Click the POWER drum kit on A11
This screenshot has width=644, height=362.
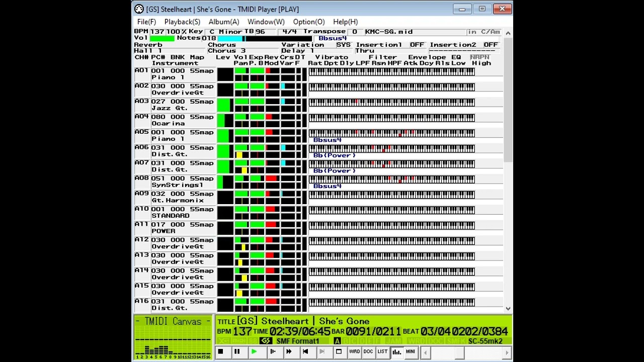164,231
